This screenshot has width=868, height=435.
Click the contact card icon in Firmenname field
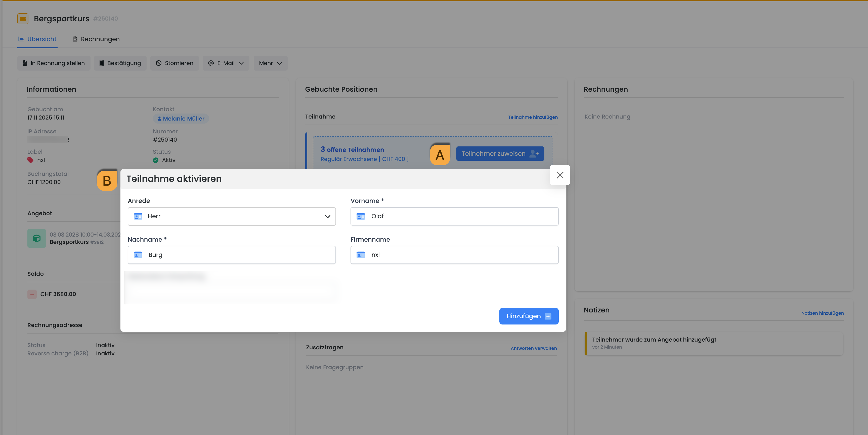coord(361,255)
